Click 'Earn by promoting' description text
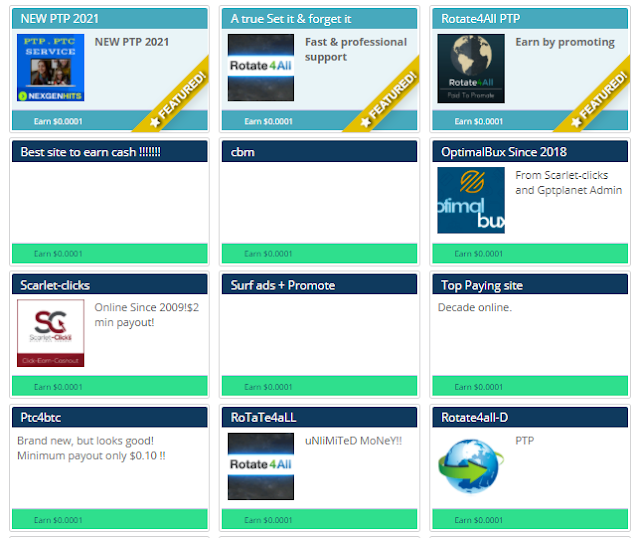Viewport: 640px width, 538px height. [x=565, y=42]
